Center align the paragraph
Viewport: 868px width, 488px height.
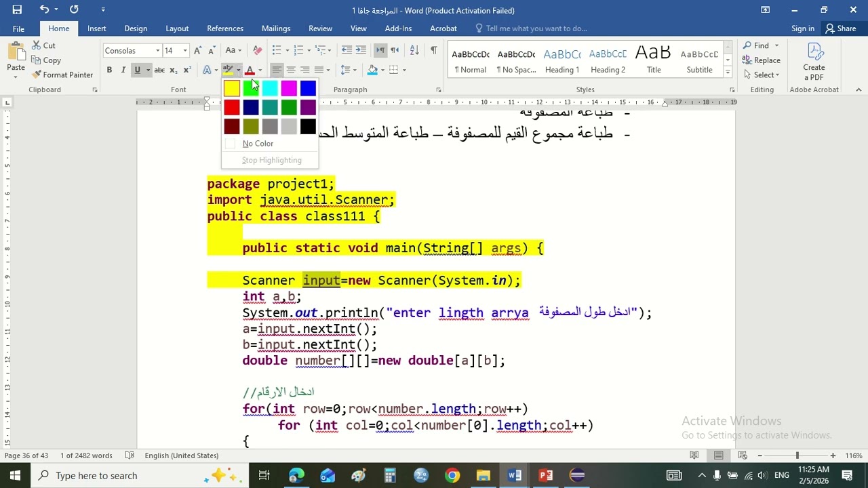291,70
